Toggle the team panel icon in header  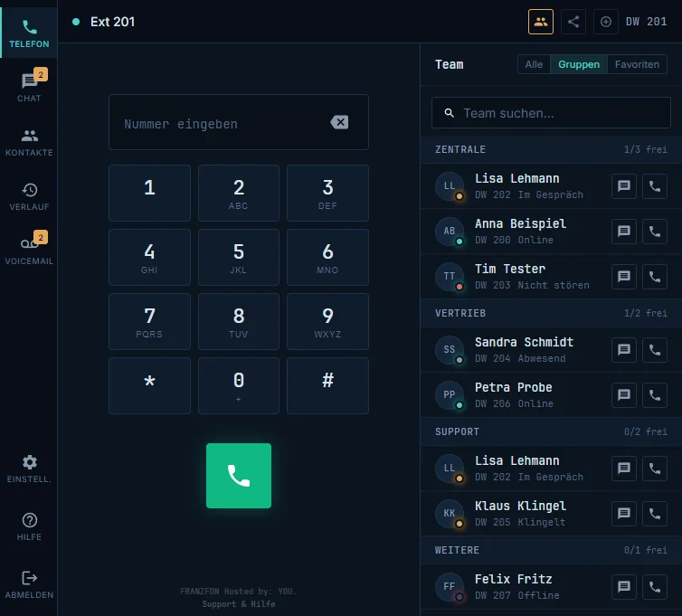pos(541,22)
